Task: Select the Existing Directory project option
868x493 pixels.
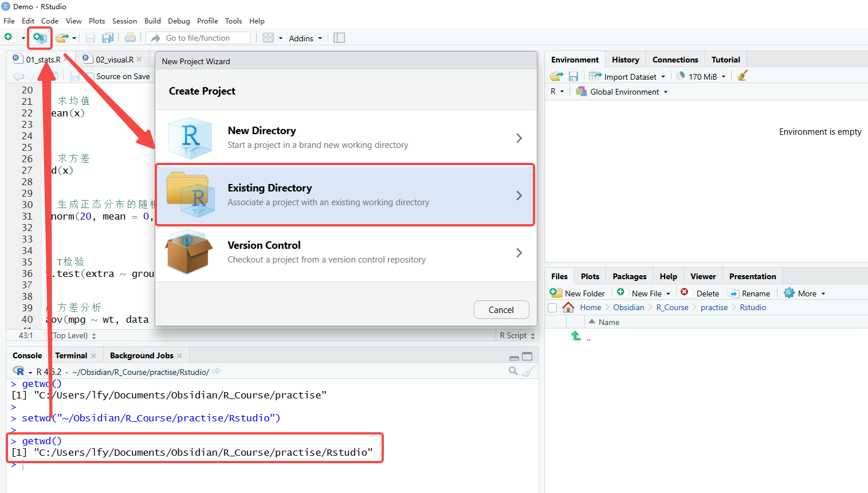Action: tap(345, 195)
